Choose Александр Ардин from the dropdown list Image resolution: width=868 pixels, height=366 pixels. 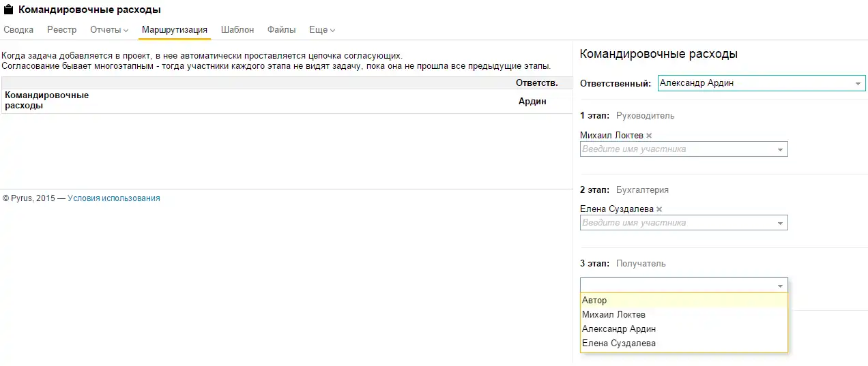click(684, 329)
